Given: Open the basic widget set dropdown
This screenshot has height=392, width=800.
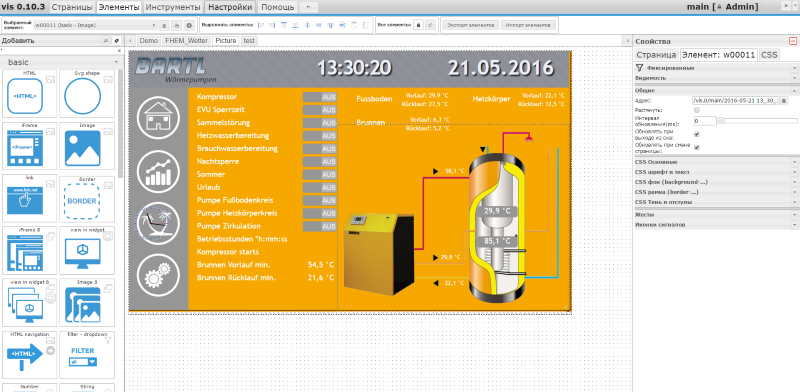Looking at the screenshot, I should (61, 62).
